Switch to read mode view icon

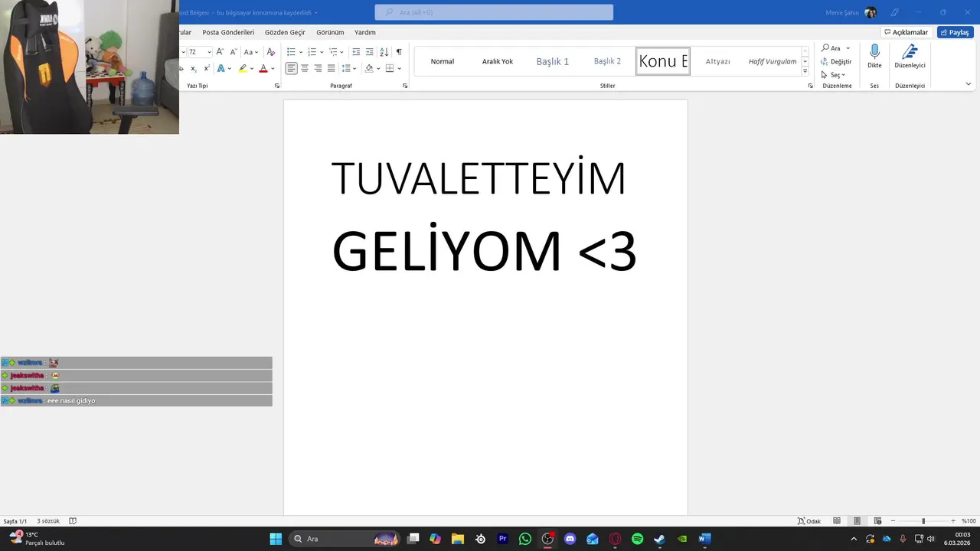pyautogui.click(x=837, y=521)
